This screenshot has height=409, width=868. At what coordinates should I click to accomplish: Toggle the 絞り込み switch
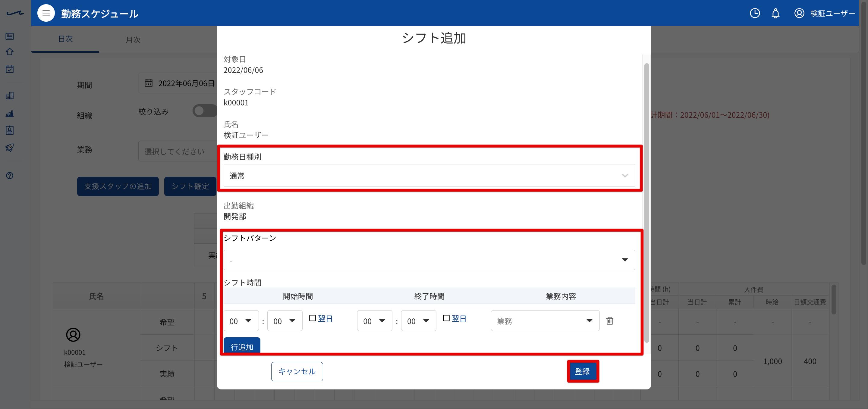205,111
